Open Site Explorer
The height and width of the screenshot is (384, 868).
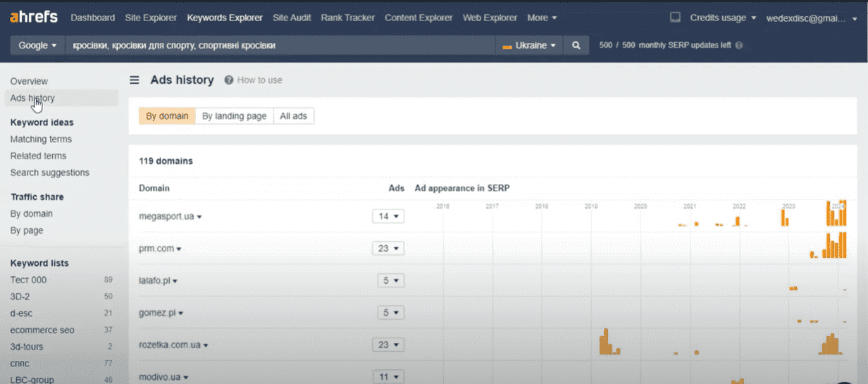pos(151,18)
